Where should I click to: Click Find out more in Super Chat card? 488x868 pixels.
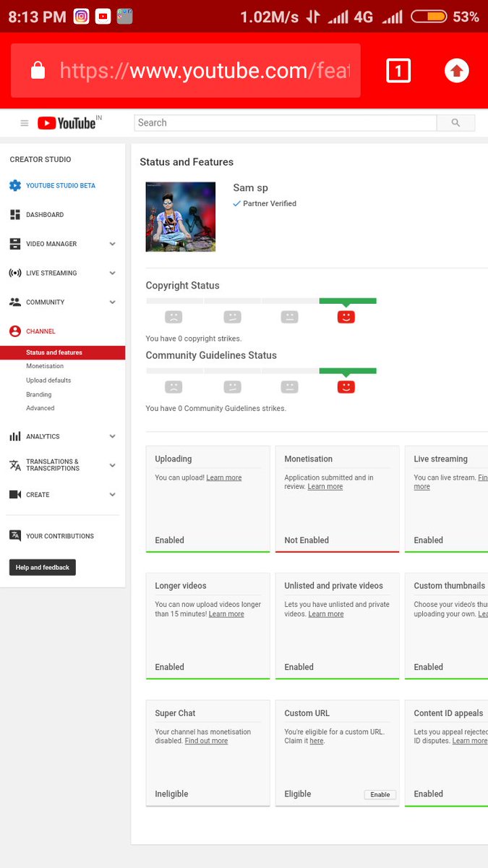[x=206, y=741]
